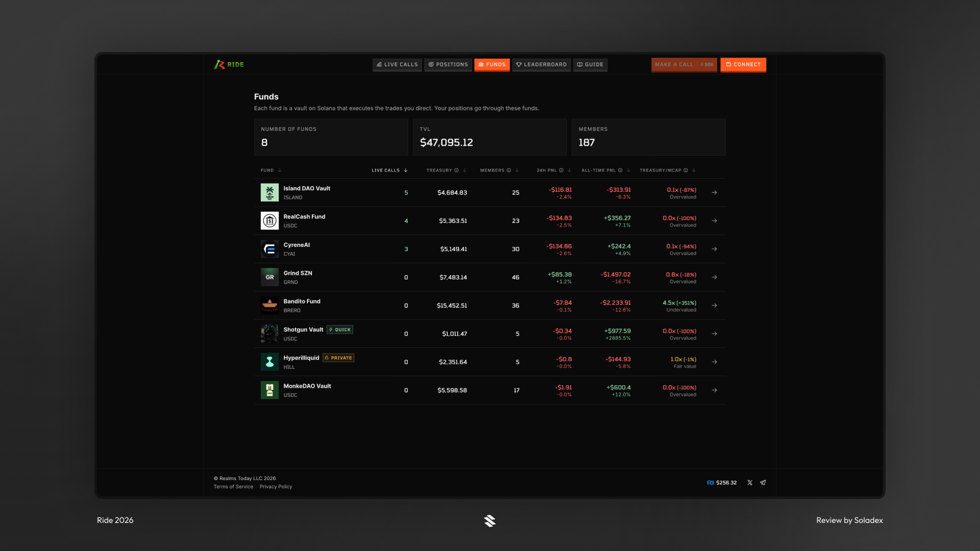Switch to the Positions tab
The image size is (980, 551).
[x=448, y=65]
